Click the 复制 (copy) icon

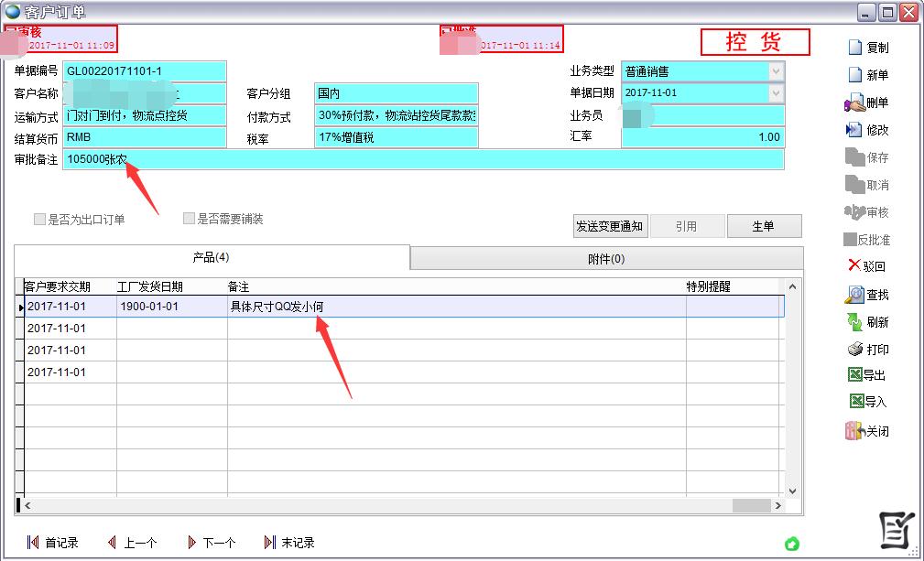click(854, 48)
